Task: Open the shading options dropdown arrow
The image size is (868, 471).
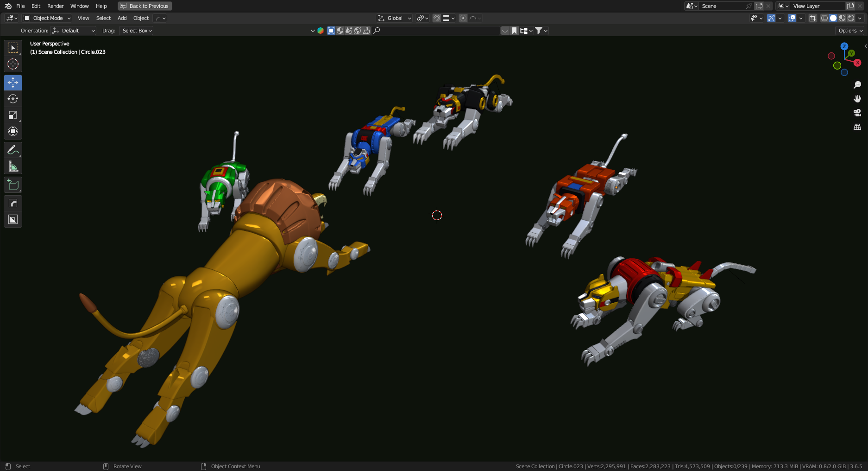Action: (860, 18)
